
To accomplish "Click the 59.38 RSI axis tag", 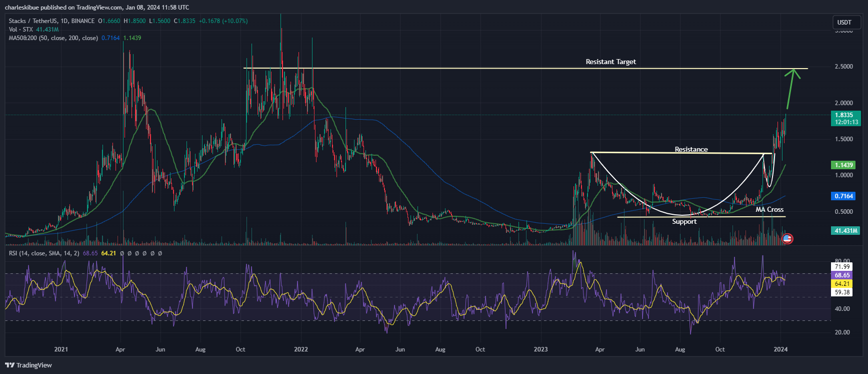I will 842,292.
